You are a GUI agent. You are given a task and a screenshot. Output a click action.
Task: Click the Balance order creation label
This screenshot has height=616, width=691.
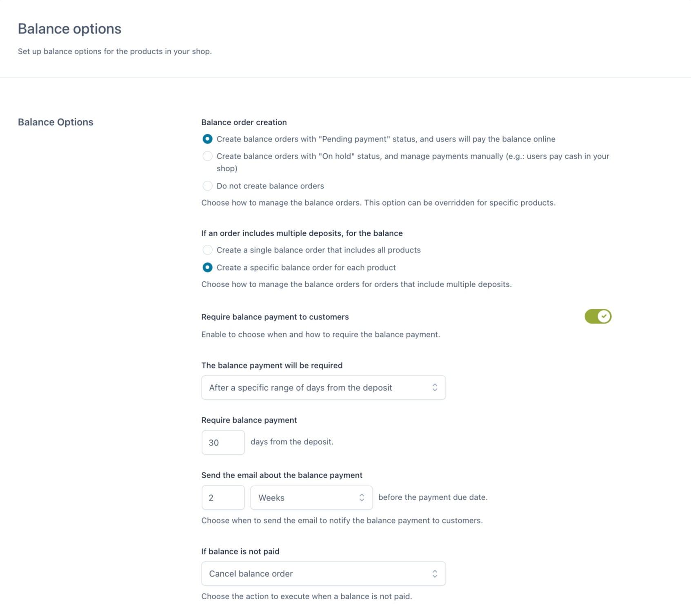[x=244, y=122]
